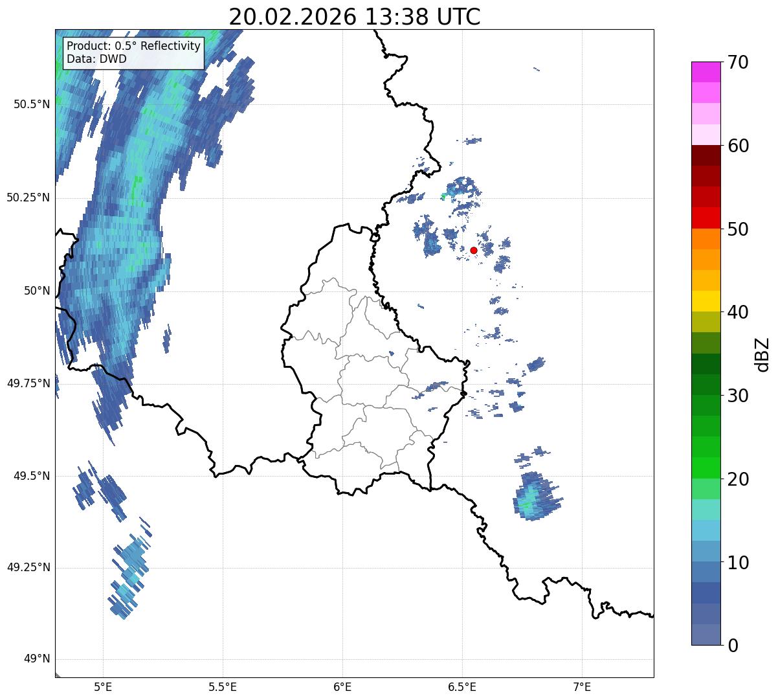Viewport: 778px width, 700px height.
Task: Click the "Product: 0.5° Reflectivity" text
Action: tap(133, 47)
